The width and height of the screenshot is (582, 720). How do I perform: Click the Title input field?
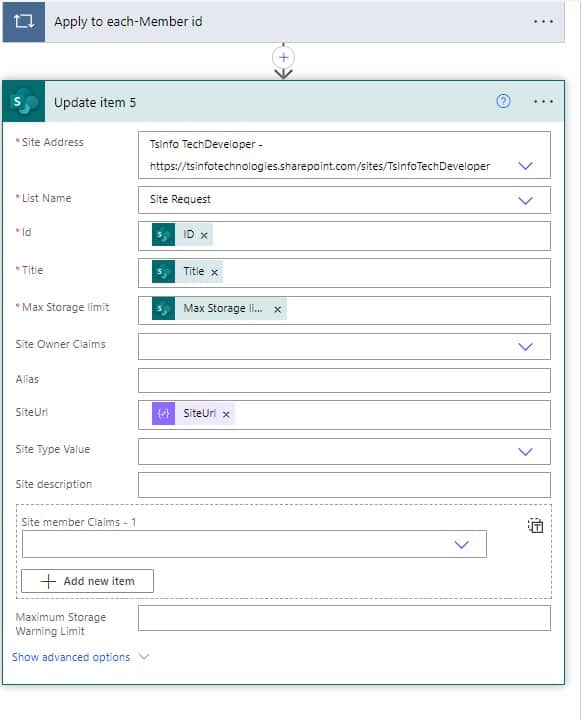pyautogui.click(x=344, y=273)
